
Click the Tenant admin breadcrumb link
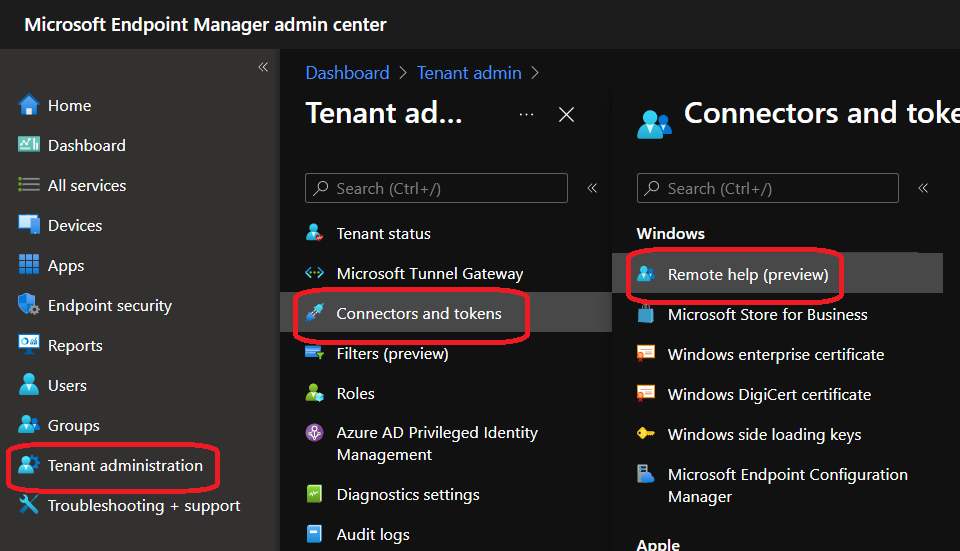[x=469, y=73]
